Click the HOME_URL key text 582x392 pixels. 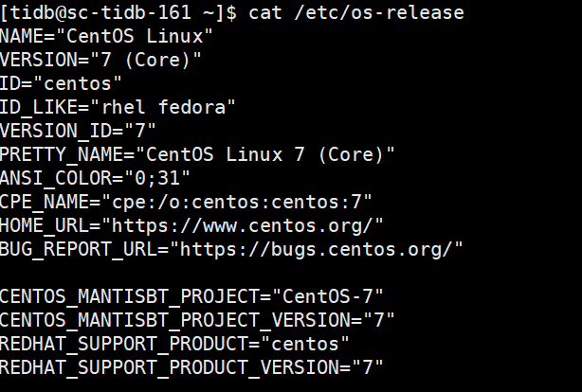click(45, 225)
